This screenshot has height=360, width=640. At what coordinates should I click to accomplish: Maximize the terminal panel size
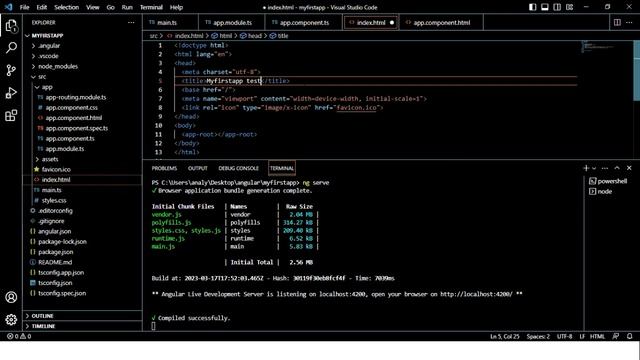pyautogui.click(x=617, y=168)
